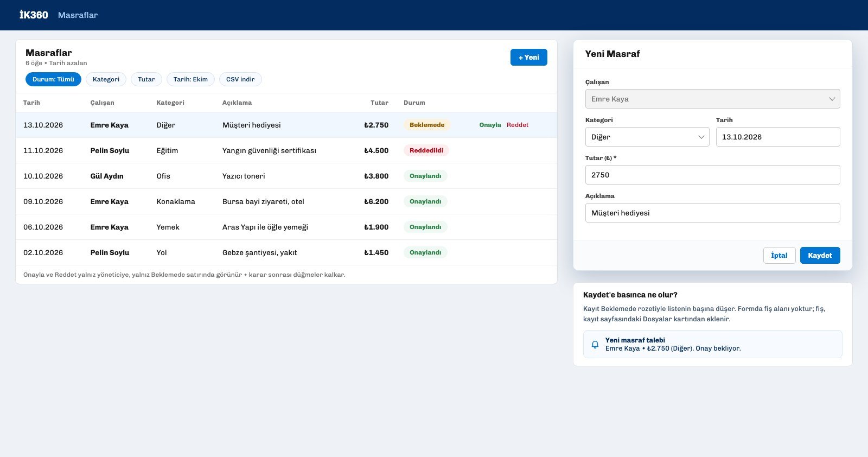Expand the Çalışan dropdown showing Emre Kaya

tap(713, 99)
